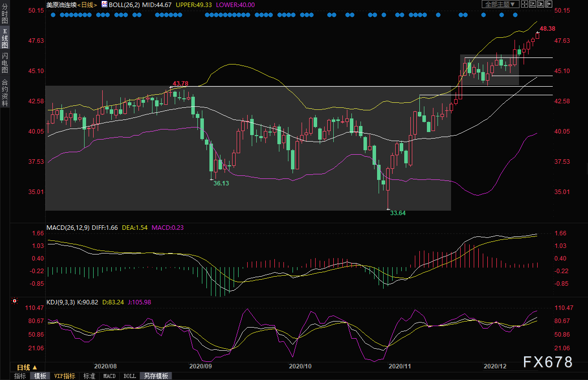Open the 合约资料 sidebar panel
This screenshot has height=380, width=588.
point(5,93)
